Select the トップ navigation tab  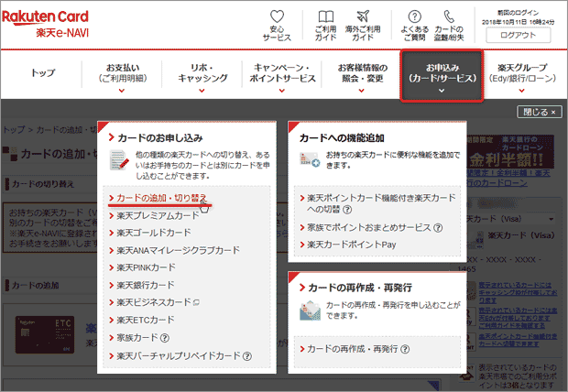click(43, 73)
